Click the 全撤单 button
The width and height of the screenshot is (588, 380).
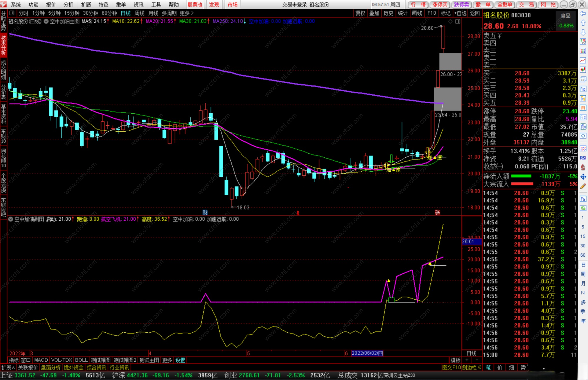click(505, 4)
